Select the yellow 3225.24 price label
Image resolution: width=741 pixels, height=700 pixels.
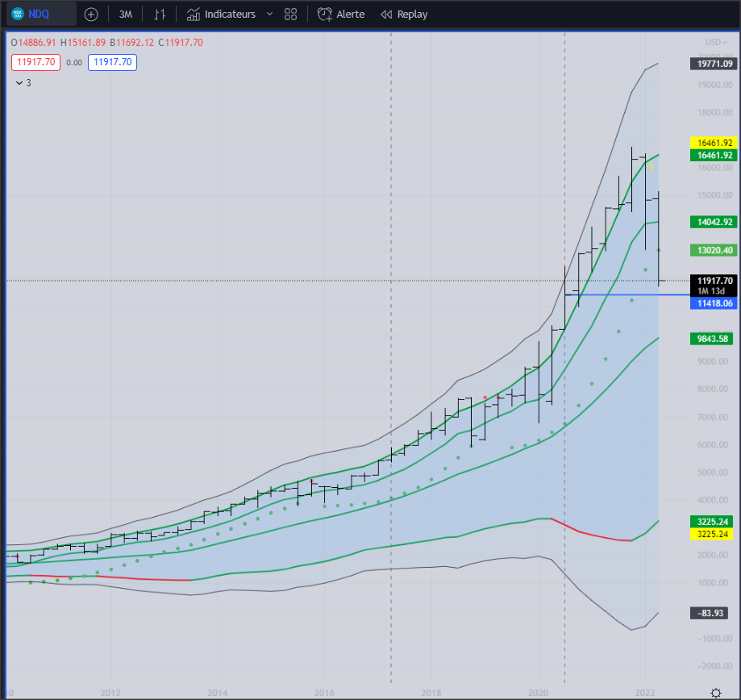(x=712, y=534)
